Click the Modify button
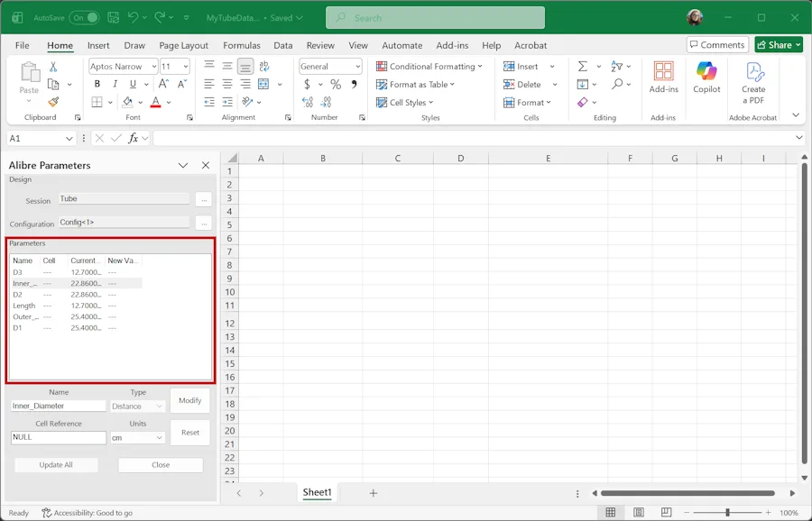Image resolution: width=812 pixels, height=521 pixels. pos(190,400)
